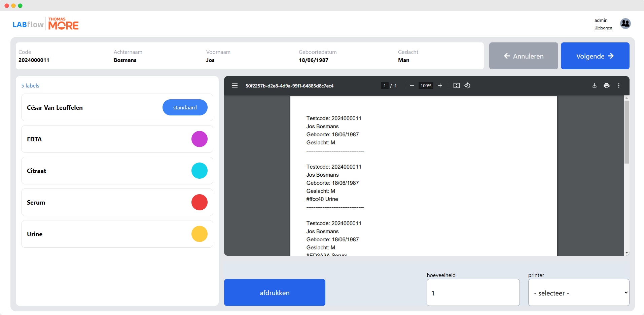Image resolution: width=644 pixels, height=315 pixels.
Task: Log out via Uitloggen link
Action: pyautogui.click(x=603, y=28)
